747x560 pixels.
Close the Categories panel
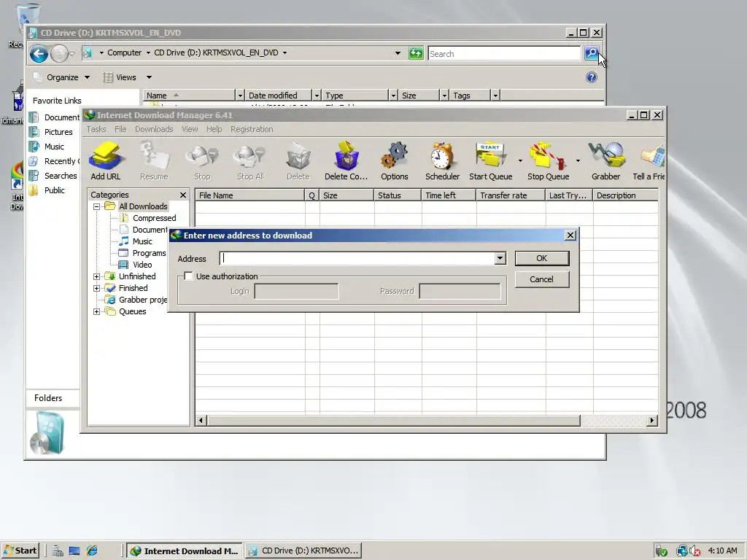coord(183,195)
